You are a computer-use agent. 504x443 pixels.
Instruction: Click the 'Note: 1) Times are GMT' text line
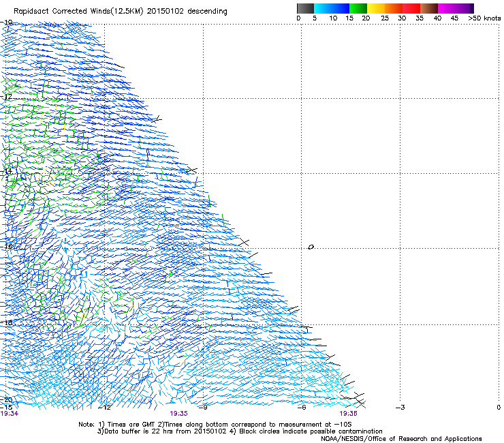pyautogui.click(x=215, y=425)
